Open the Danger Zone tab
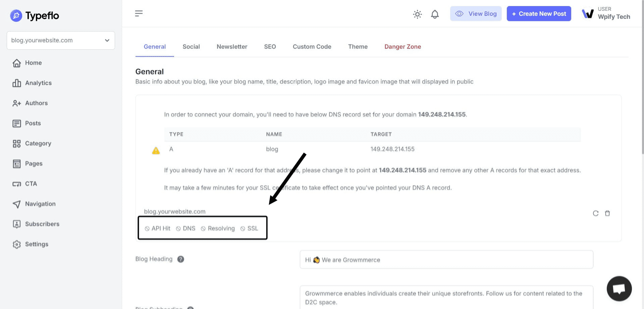The width and height of the screenshot is (644, 309). click(402, 47)
